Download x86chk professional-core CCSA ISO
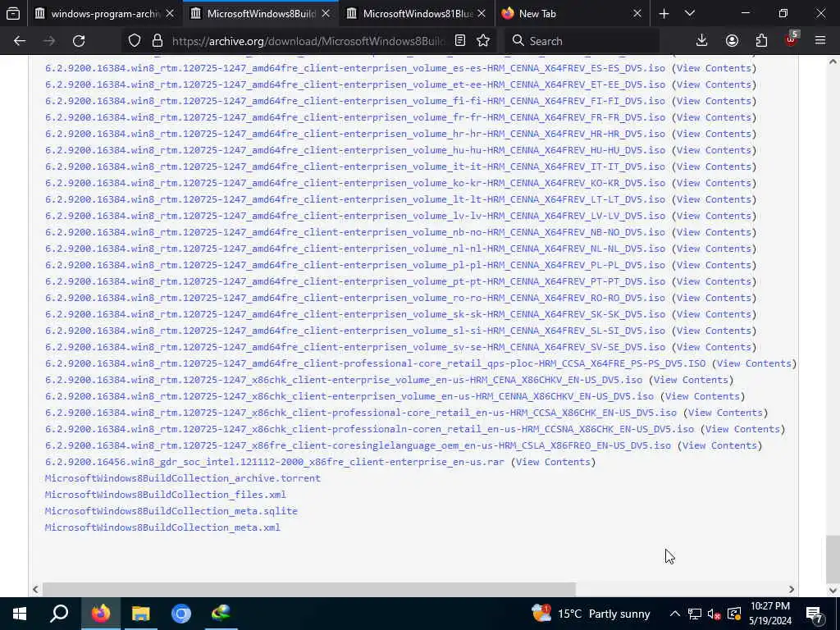 (x=361, y=413)
